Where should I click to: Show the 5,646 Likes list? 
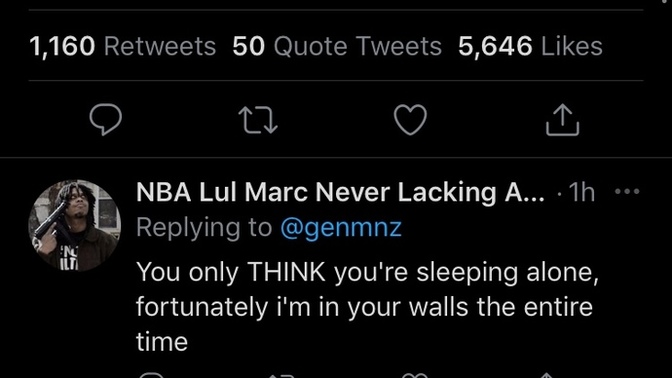click(x=530, y=46)
